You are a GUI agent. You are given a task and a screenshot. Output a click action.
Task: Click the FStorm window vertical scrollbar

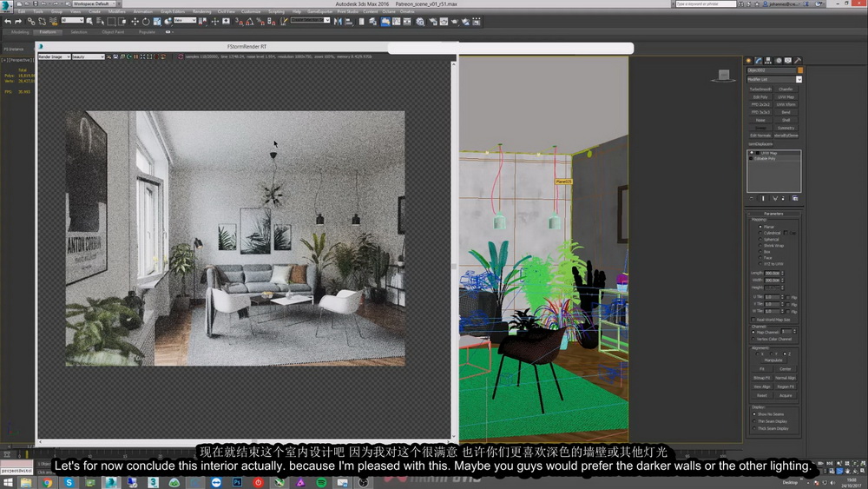455,249
